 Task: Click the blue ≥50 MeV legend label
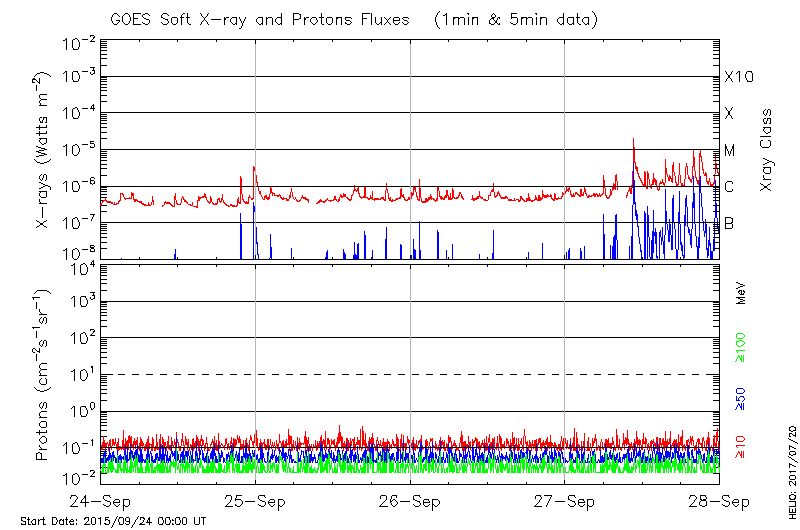coord(741,399)
